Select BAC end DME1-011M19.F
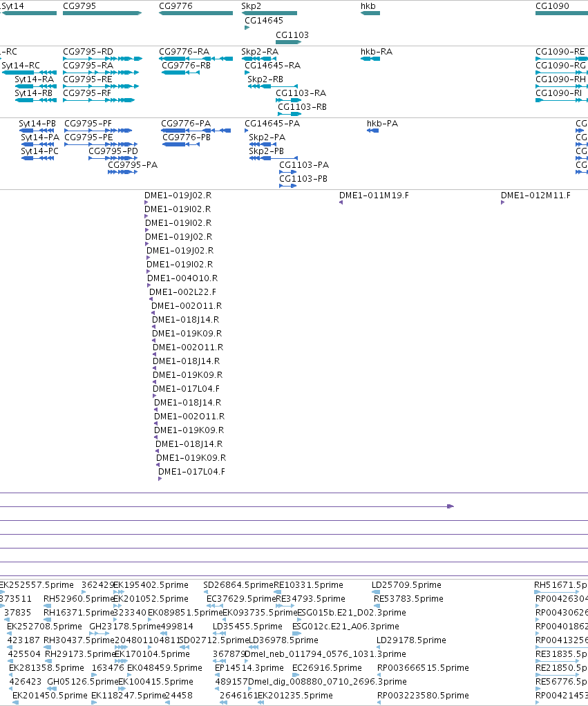 pos(374,195)
